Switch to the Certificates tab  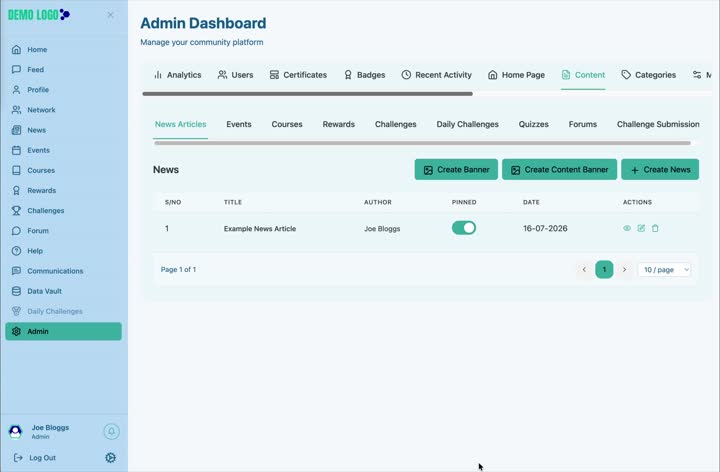[x=298, y=75]
